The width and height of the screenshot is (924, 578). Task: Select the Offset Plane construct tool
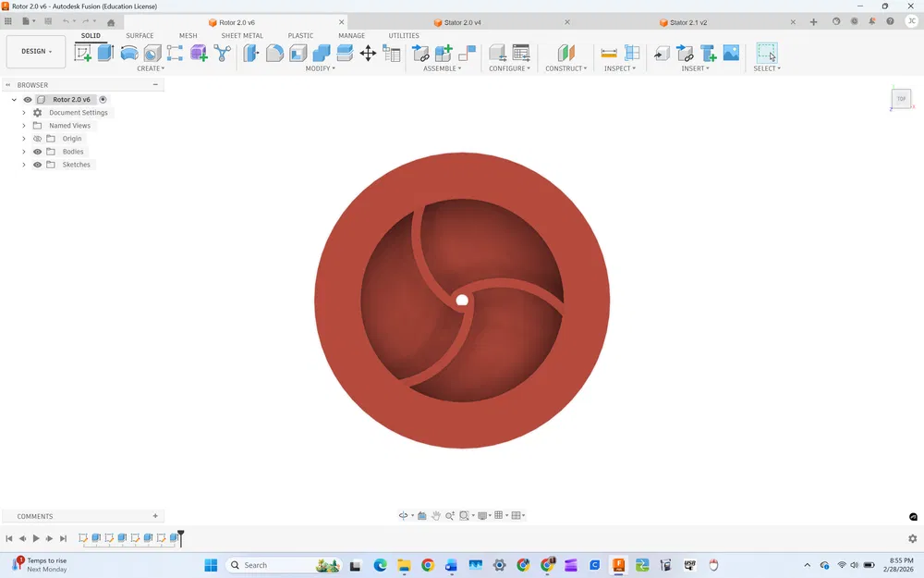[x=565, y=53]
